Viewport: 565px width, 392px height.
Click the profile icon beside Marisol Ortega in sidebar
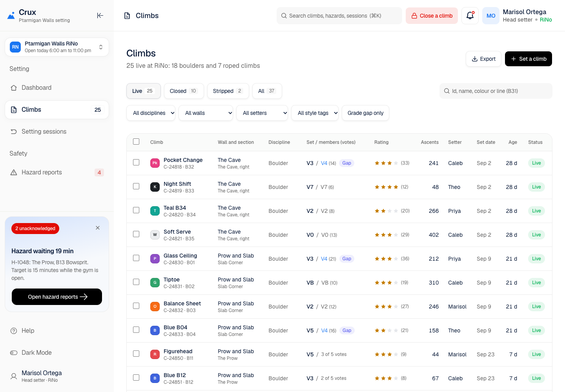pos(14,376)
